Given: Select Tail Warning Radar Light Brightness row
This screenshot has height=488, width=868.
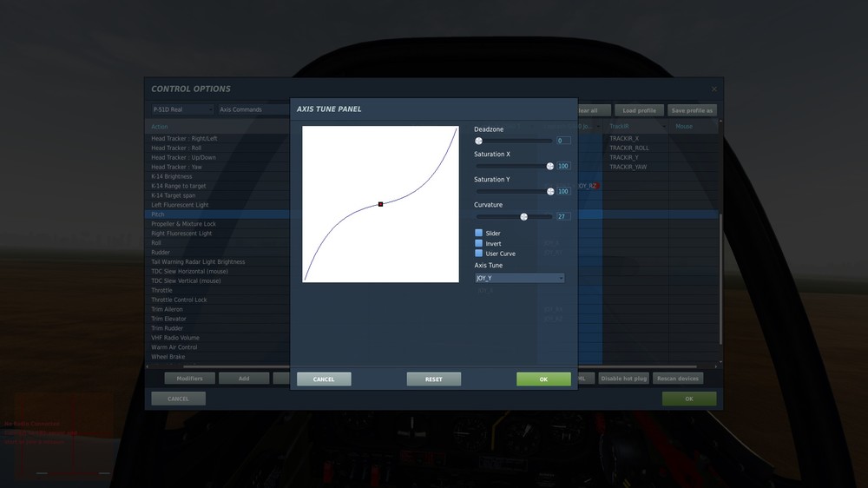Looking at the screenshot, I should coord(218,261).
